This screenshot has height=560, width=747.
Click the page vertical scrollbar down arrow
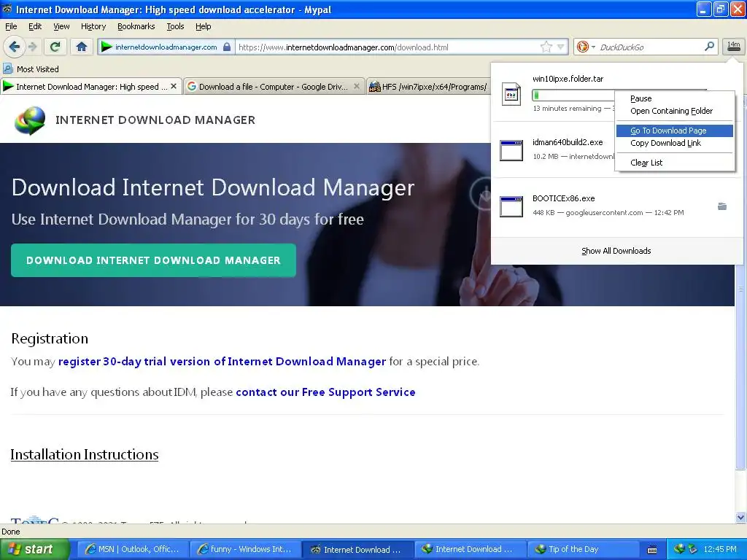(740, 517)
